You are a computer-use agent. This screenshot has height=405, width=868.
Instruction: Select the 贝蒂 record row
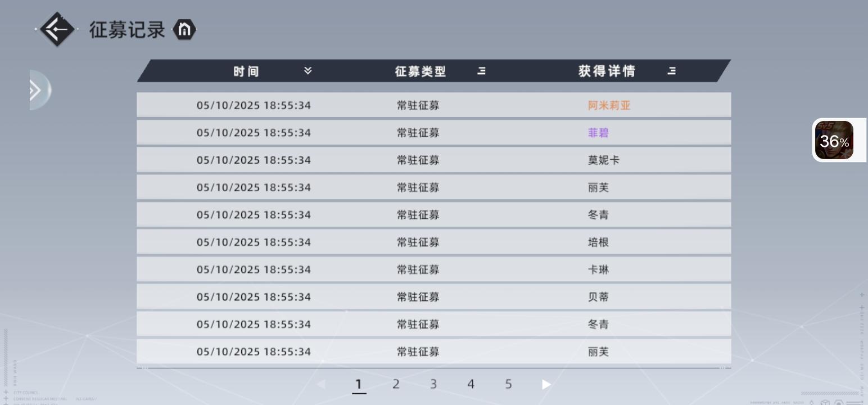point(434,296)
